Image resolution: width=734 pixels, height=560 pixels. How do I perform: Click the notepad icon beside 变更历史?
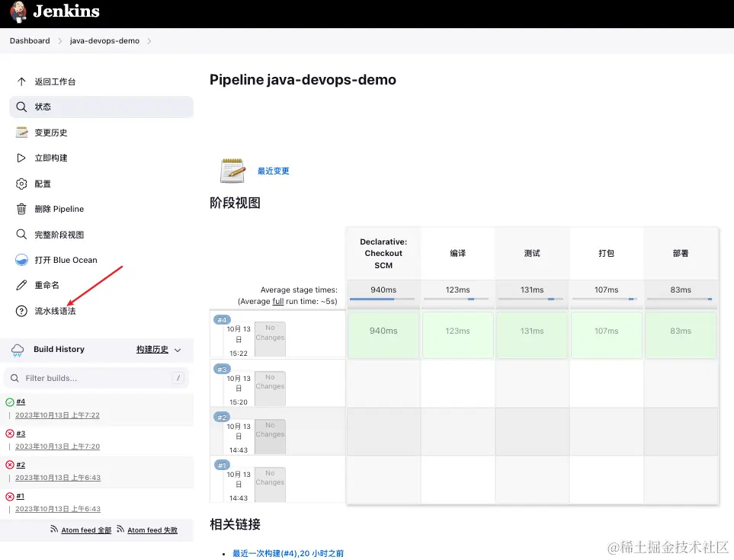pyautogui.click(x=21, y=133)
